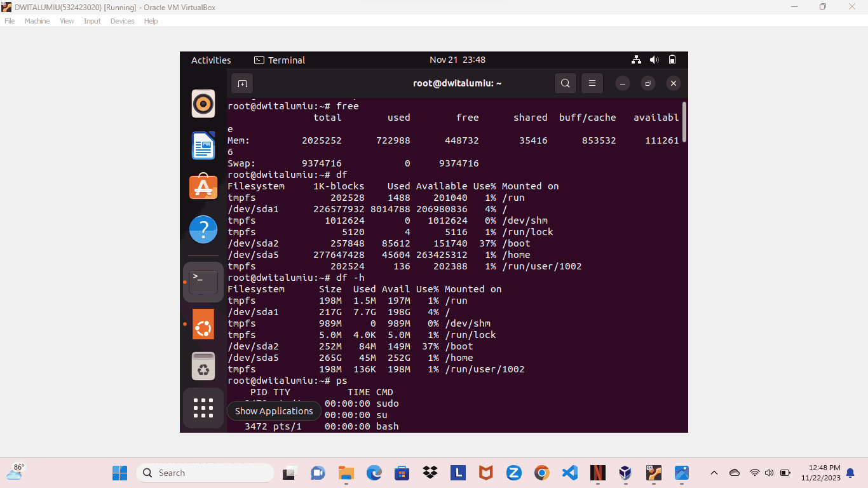Open the VirtualBox Devices menu
The image size is (868, 488).
coord(123,21)
